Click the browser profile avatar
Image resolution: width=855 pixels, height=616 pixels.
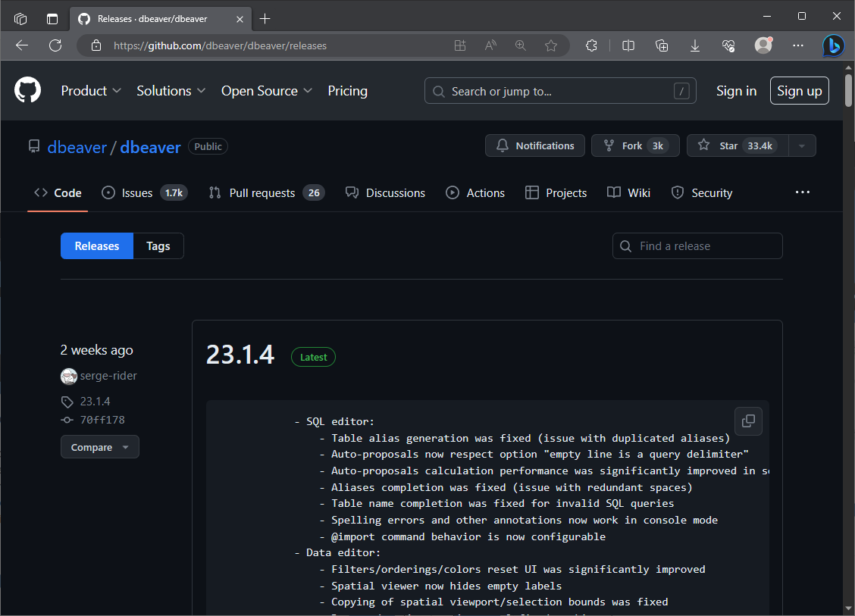763,45
